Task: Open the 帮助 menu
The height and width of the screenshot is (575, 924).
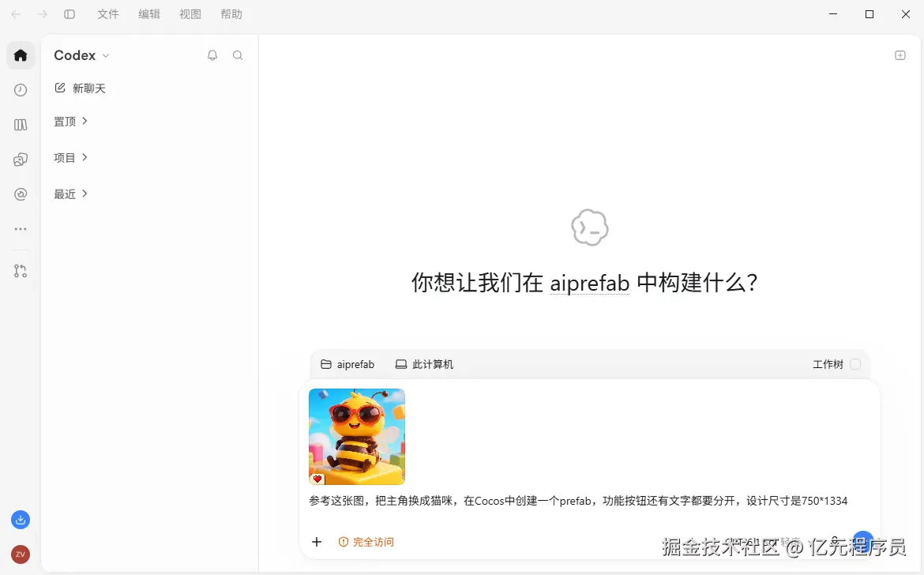Action: 231,14
